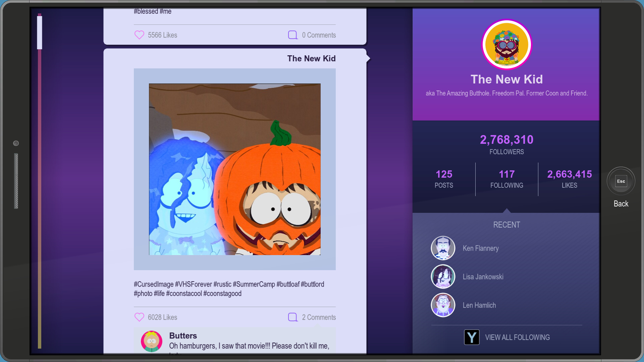
Task: Open the 2,663,415 Likes stat
Action: (x=569, y=179)
